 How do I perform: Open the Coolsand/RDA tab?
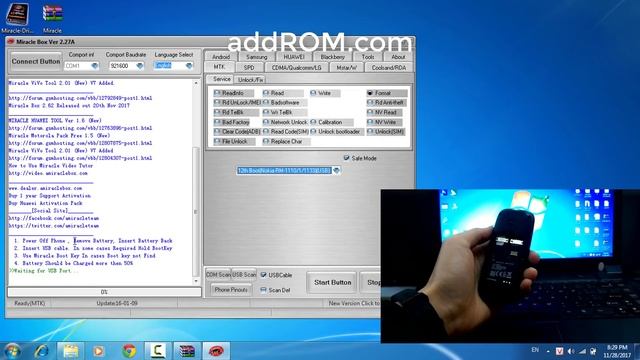coord(389,68)
